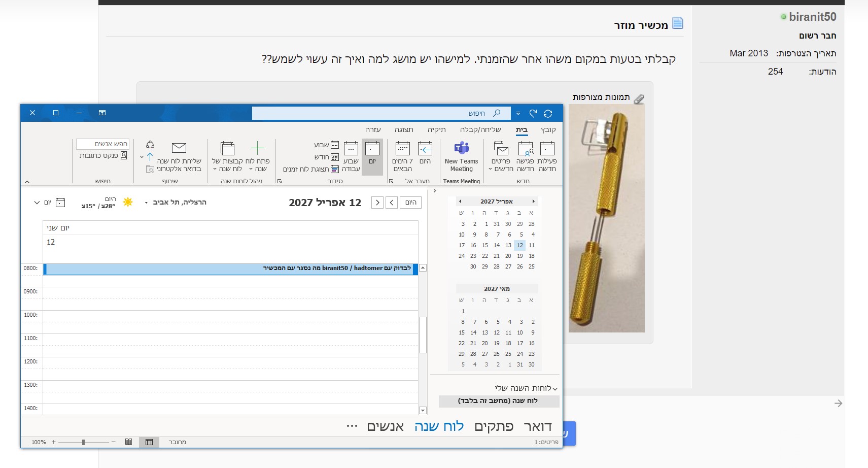
Task: Click the E-mail Calendar envelope icon
Action: pos(179,148)
